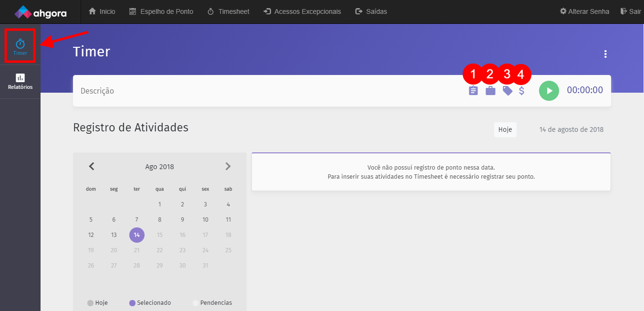The height and width of the screenshot is (311, 644).
Task: Click the Ago 2018 month label
Action: [160, 167]
